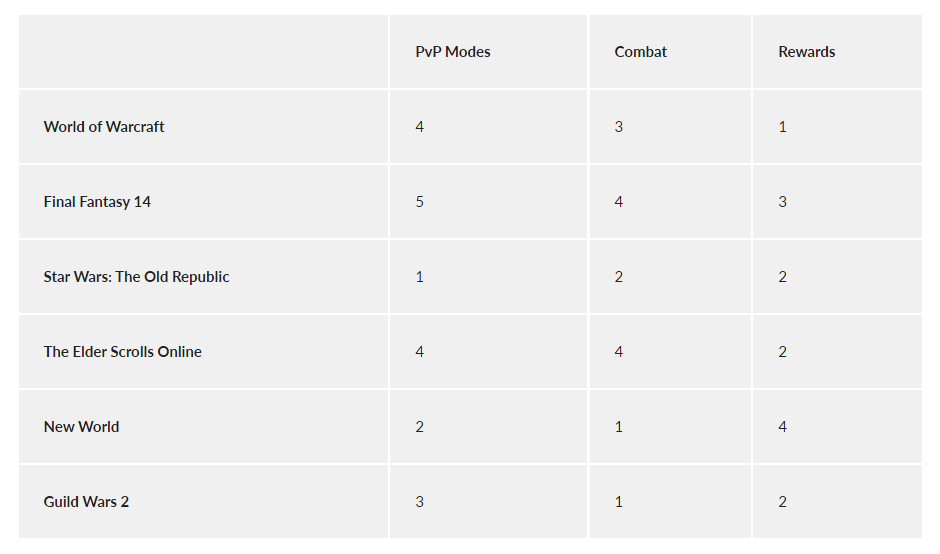Click Guild Wars 2's PvP Modes score

coord(420,502)
